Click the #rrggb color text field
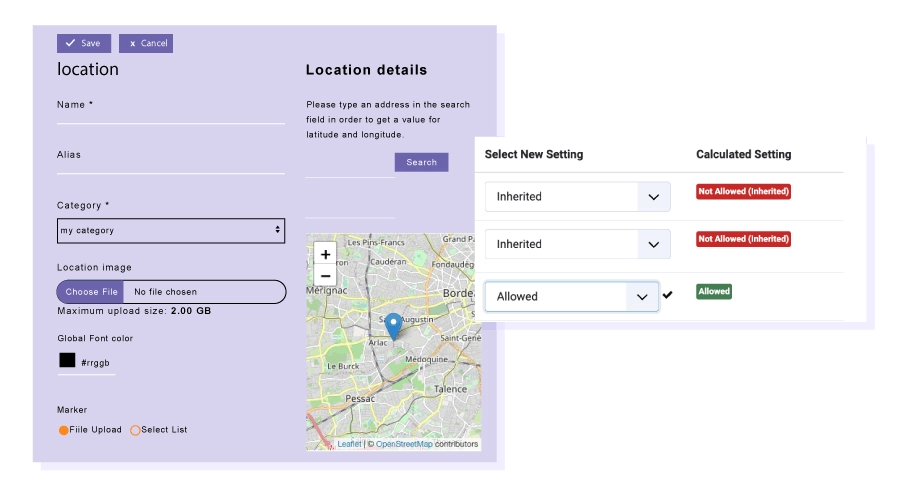This screenshot has height=500, width=920. [x=96, y=363]
